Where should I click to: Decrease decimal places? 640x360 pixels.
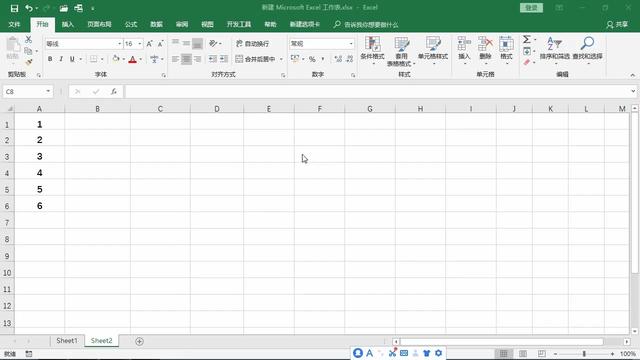pos(349,59)
